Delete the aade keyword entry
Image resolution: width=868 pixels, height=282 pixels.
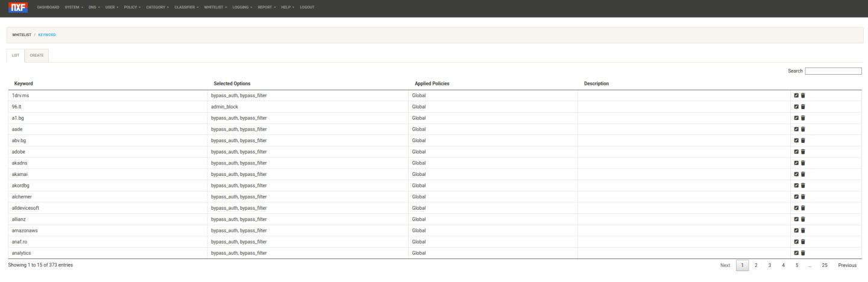pos(803,129)
